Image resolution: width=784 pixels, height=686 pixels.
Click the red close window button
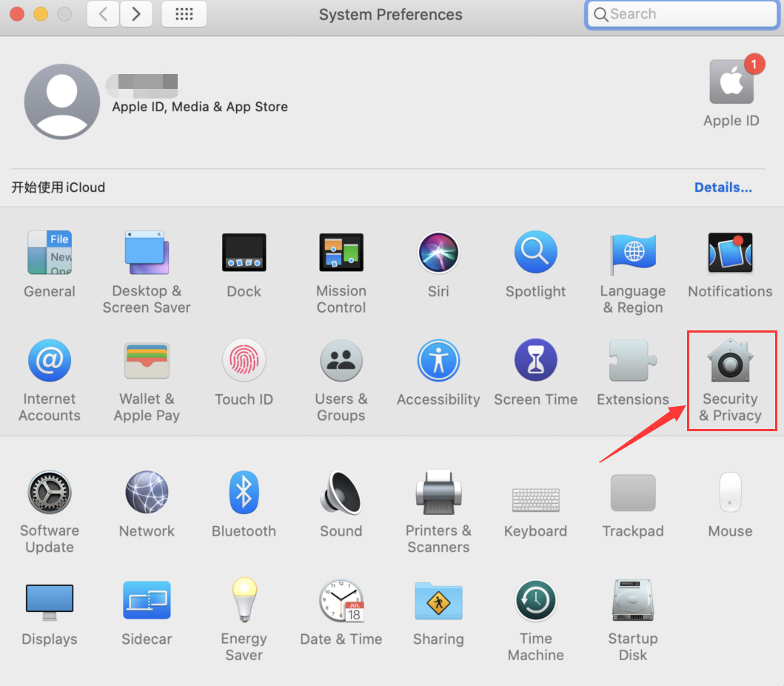(x=17, y=14)
